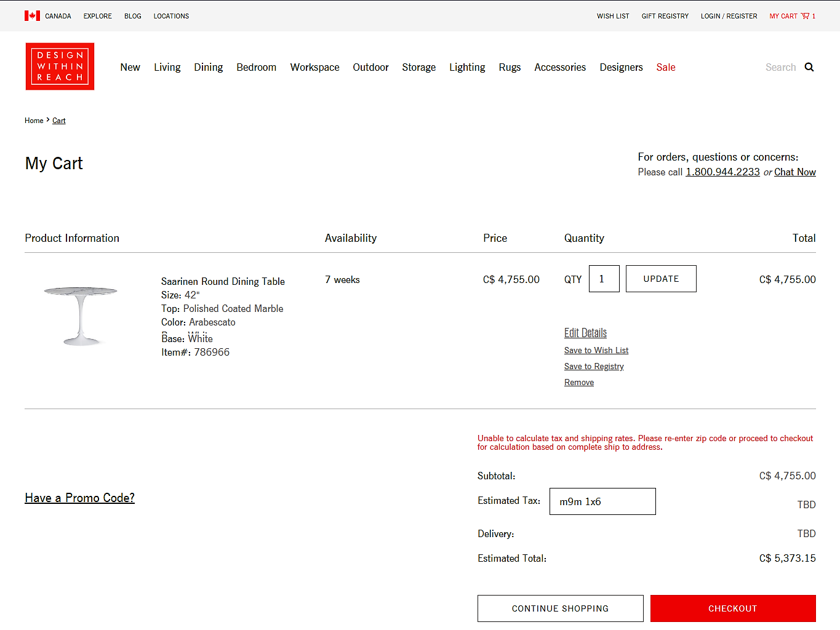Click the quantity input field
The height and width of the screenshot is (630, 840).
(x=604, y=279)
